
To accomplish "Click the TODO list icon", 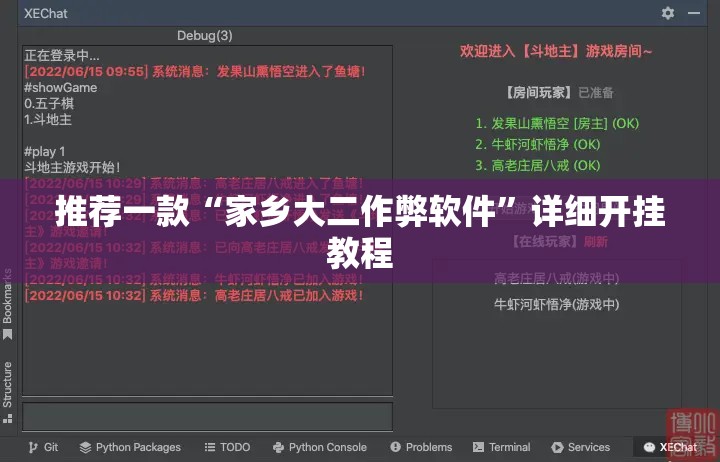I will pos(210,447).
